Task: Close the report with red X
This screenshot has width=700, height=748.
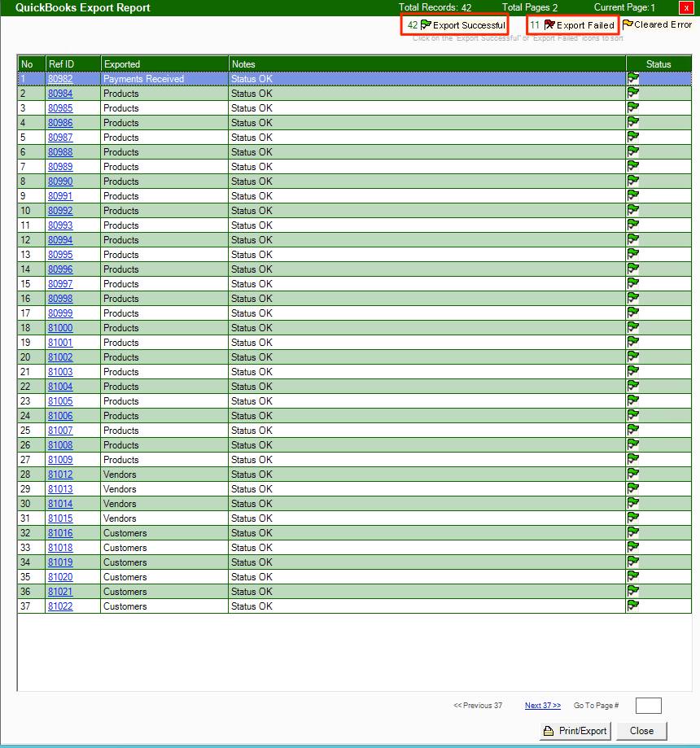Action: pos(686,7)
